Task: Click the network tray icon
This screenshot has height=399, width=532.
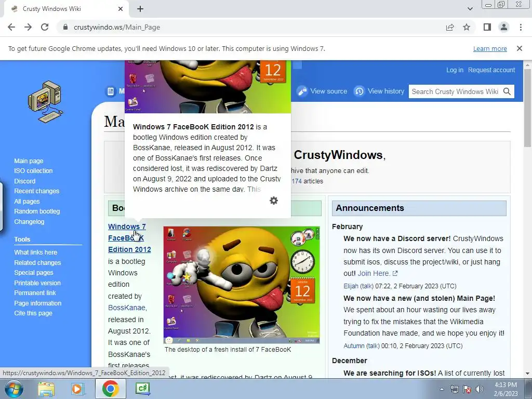Action: coord(454,389)
